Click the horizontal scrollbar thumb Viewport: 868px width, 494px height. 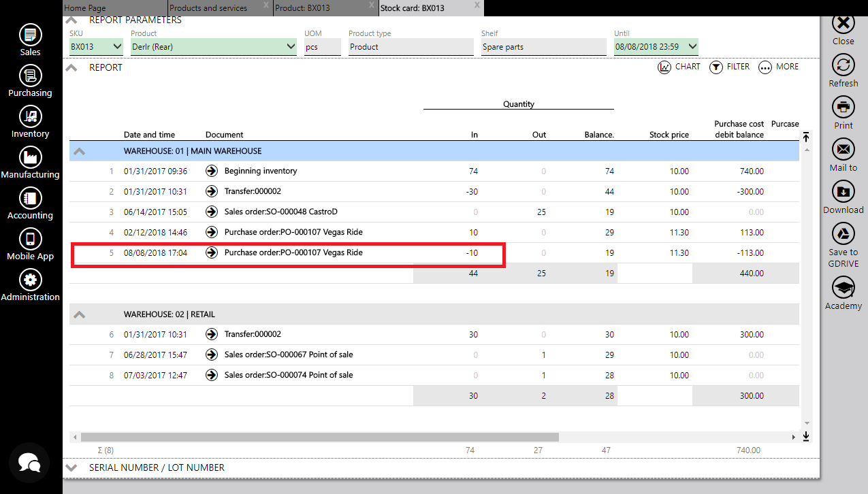pos(320,437)
